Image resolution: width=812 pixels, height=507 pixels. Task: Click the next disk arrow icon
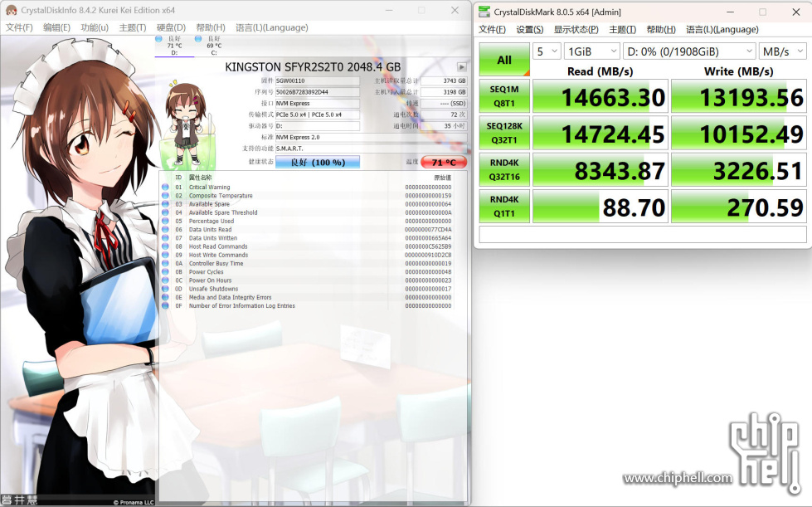461,67
